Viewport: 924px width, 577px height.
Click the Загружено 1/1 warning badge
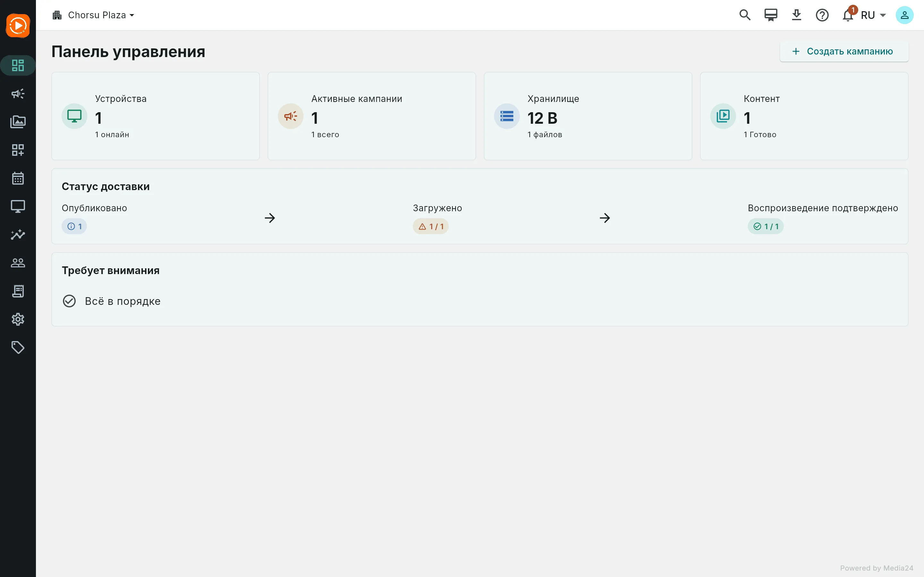430,226
